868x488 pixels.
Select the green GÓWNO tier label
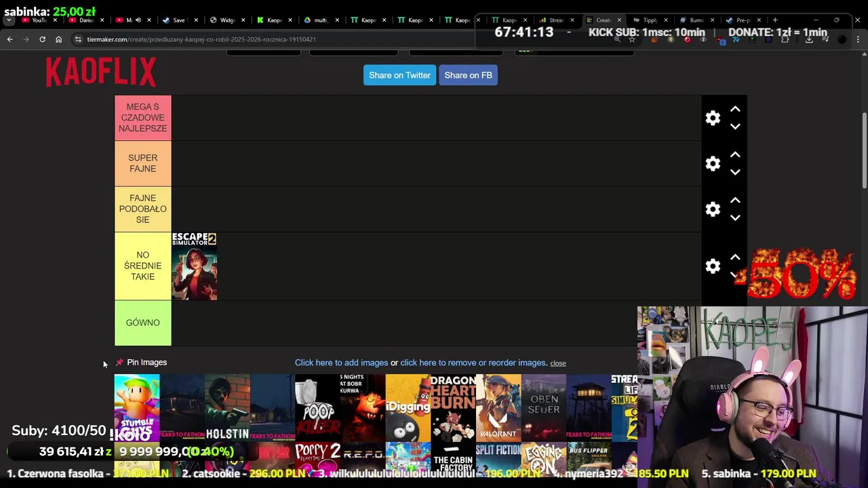(x=142, y=323)
